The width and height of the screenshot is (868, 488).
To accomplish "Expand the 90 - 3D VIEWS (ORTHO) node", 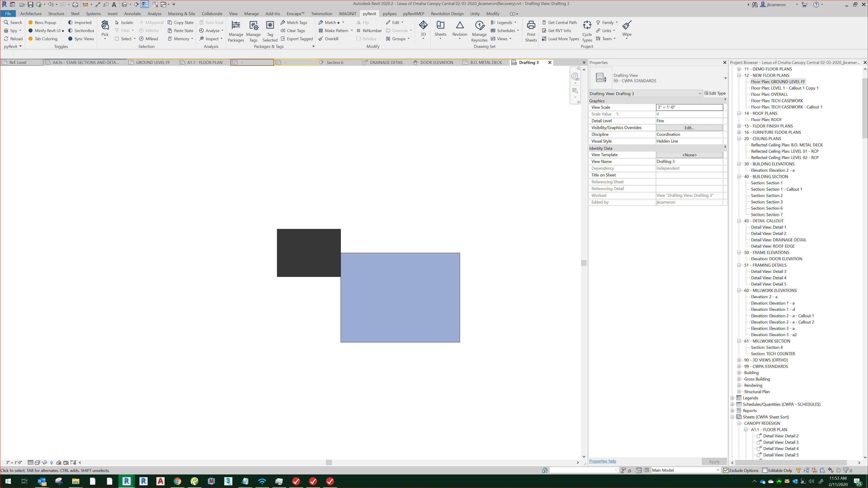I will pos(739,360).
